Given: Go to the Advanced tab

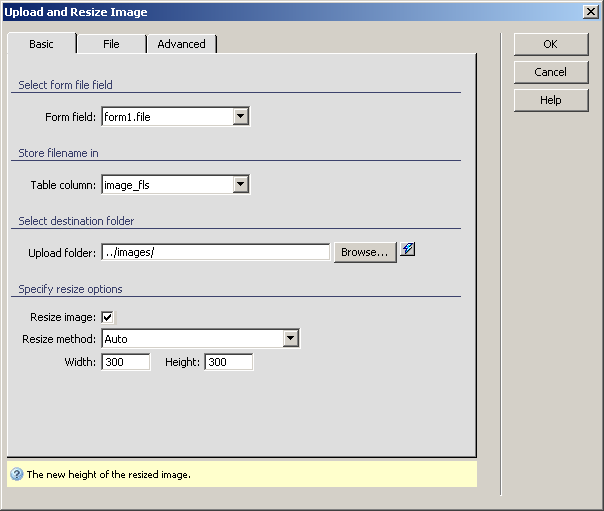Looking at the screenshot, I should pyautogui.click(x=181, y=44).
